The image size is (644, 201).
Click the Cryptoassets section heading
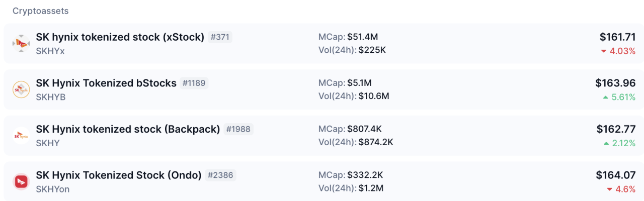[41, 11]
